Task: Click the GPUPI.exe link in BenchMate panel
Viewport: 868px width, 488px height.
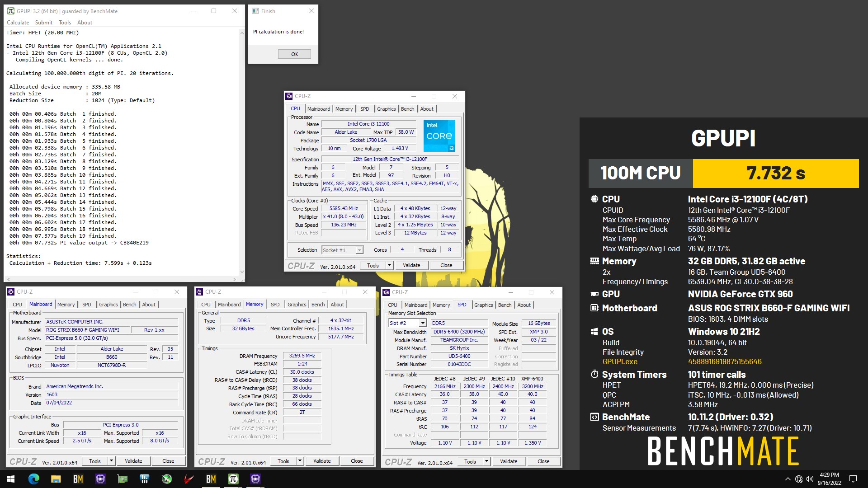Action: tap(620, 361)
